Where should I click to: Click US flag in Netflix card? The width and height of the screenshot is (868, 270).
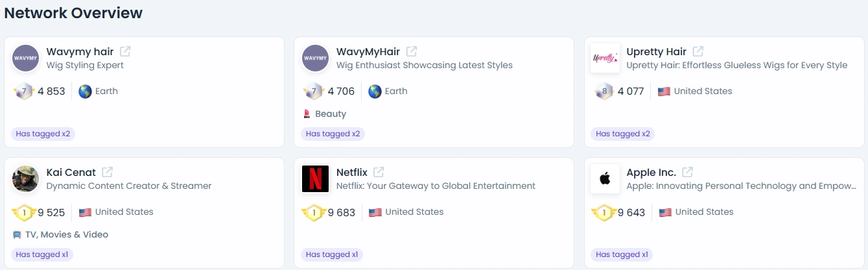pyautogui.click(x=375, y=212)
